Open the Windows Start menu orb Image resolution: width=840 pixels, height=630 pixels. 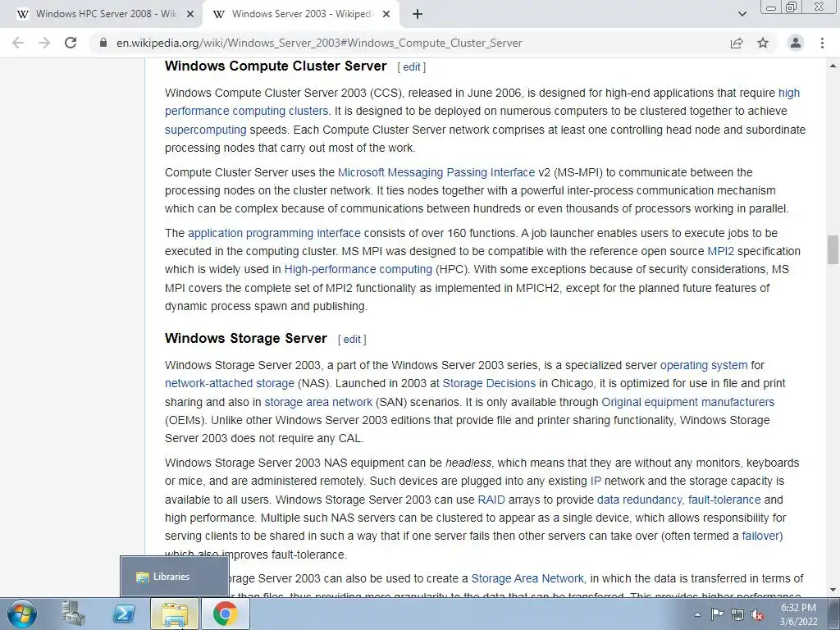coord(22,614)
